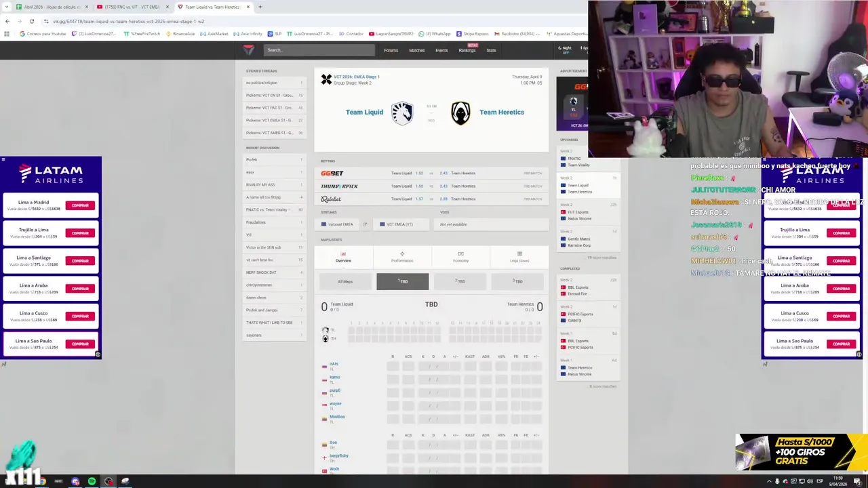The image size is (868, 488).
Task: Click the VLR.gg logo icon
Action: point(249,49)
